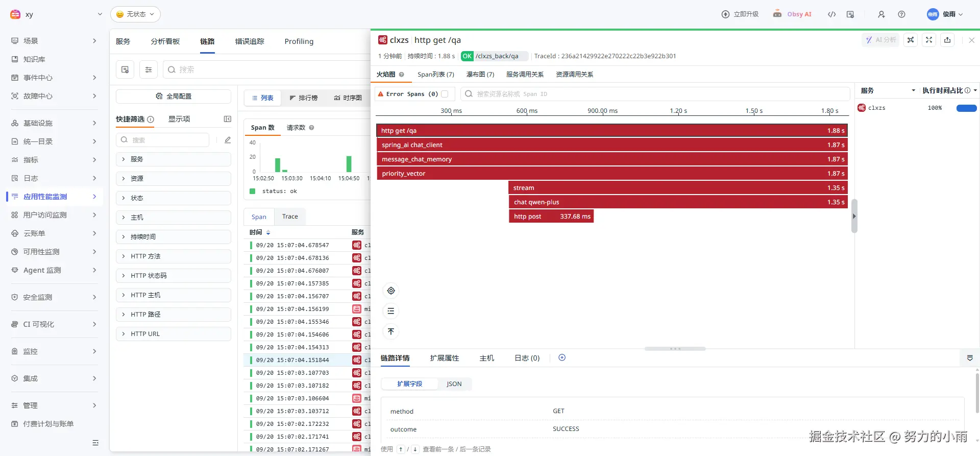The height and width of the screenshot is (456, 980).
Task: Open the Span列表 (7) tab
Action: (x=436, y=75)
